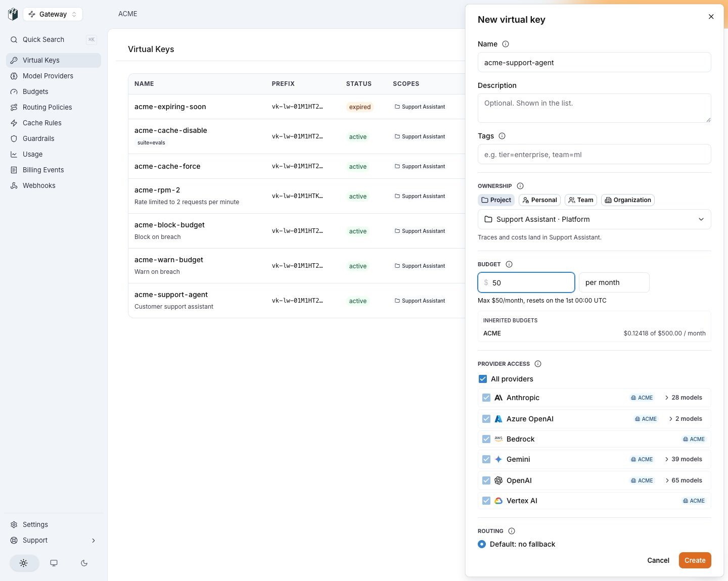Image resolution: width=728 pixels, height=581 pixels.
Task: Click the budget amount field
Action: [526, 282]
